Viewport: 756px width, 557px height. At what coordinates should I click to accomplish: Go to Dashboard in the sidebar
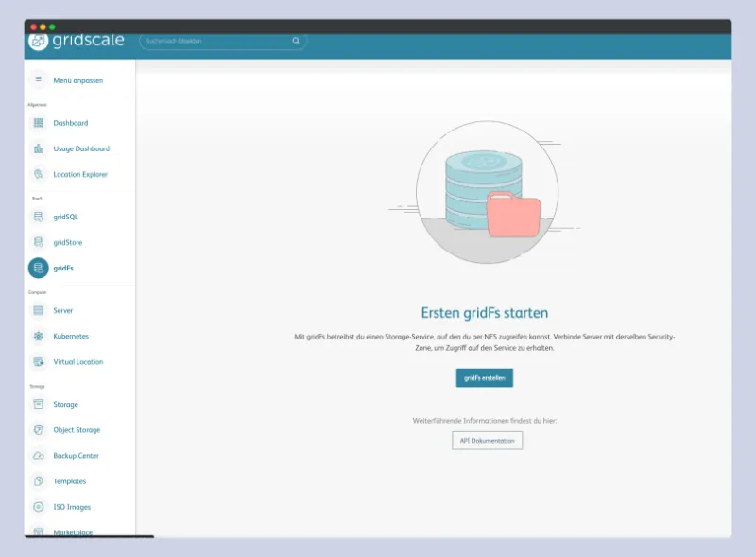[x=71, y=123]
